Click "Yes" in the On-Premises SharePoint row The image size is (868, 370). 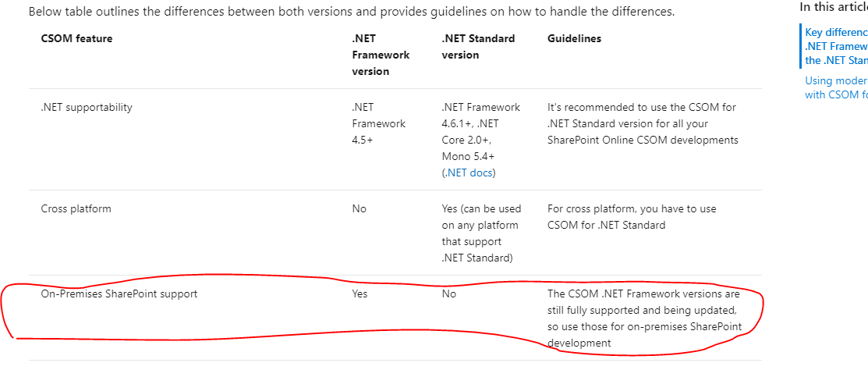360,294
